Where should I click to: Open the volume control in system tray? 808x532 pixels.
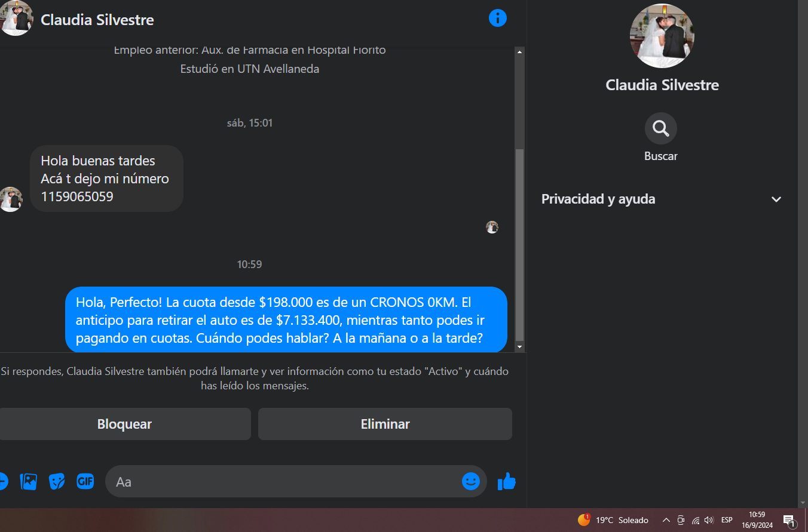709,520
